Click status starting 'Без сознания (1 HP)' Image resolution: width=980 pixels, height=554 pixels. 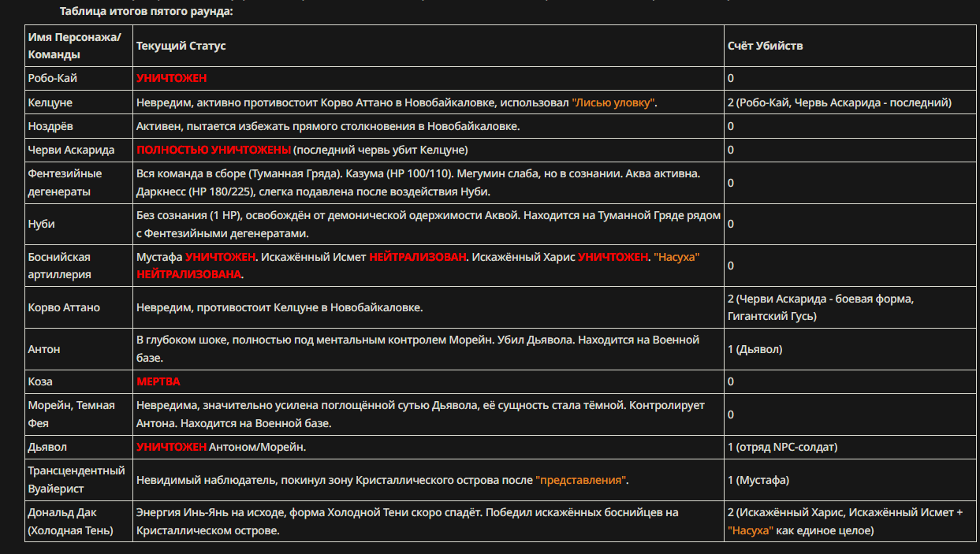click(428, 224)
